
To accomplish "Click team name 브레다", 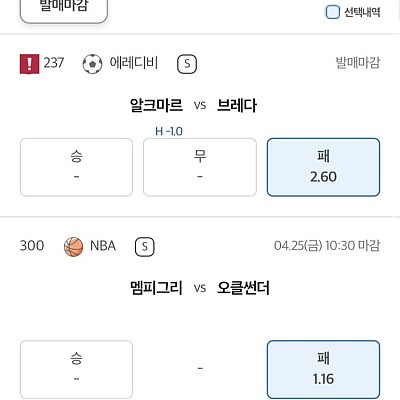I will point(237,105).
